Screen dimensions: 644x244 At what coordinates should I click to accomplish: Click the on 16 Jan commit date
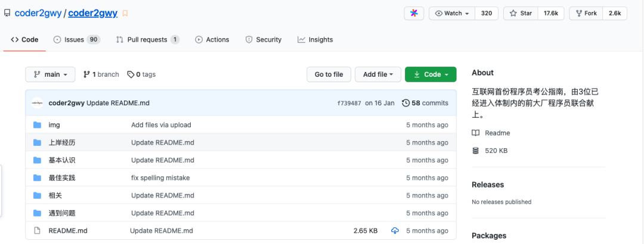click(380, 103)
